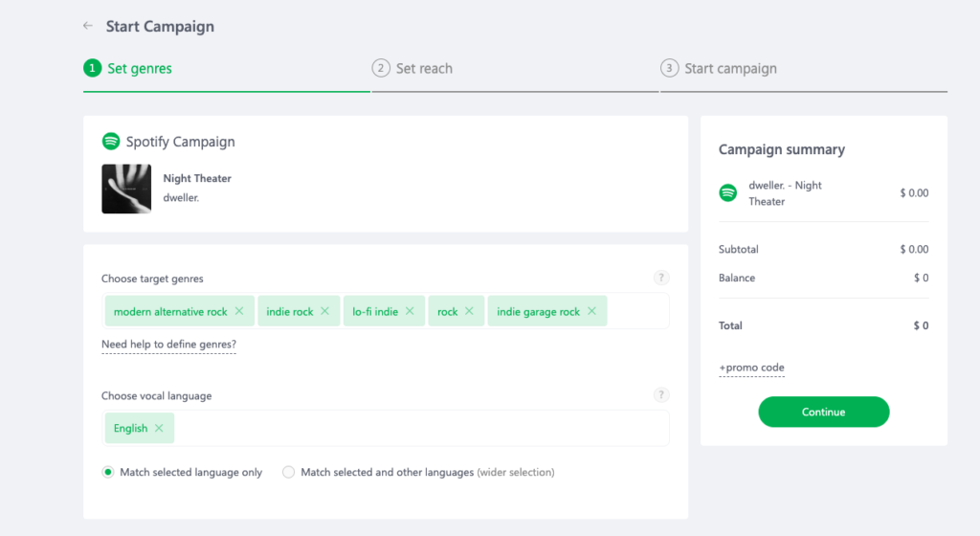The width and height of the screenshot is (980, 536).
Task: Click the Campaign summary heading
Action: click(781, 149)
